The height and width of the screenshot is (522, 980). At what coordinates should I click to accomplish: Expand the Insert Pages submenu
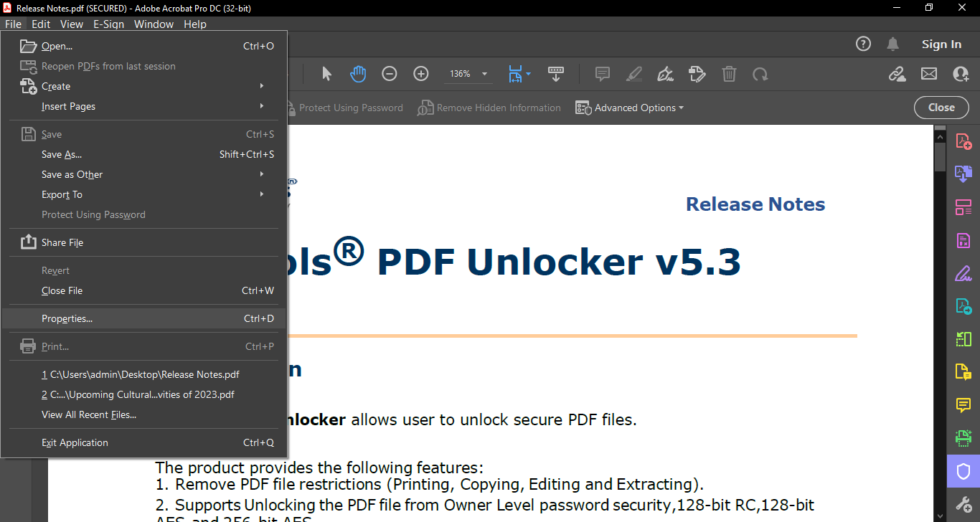(x=143, y=106)
